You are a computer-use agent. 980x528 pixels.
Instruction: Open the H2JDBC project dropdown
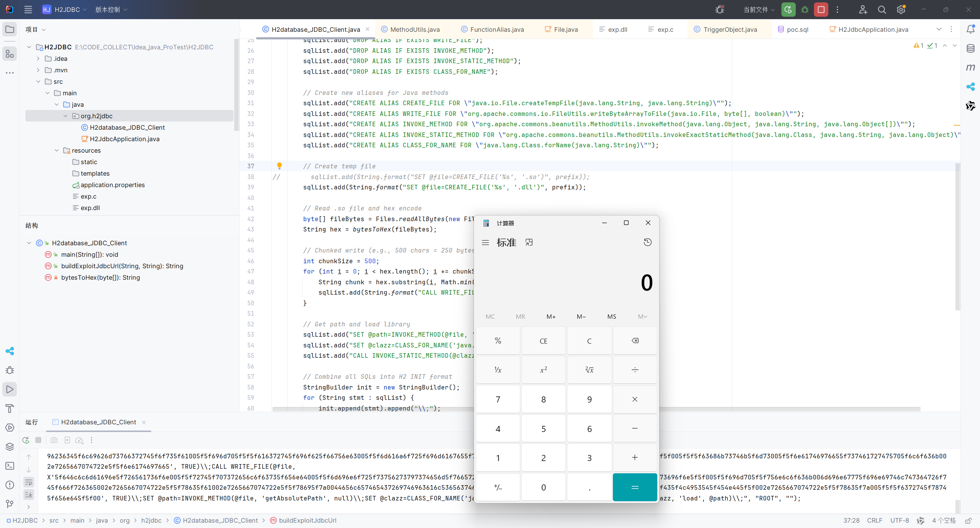tap(64, 10)
